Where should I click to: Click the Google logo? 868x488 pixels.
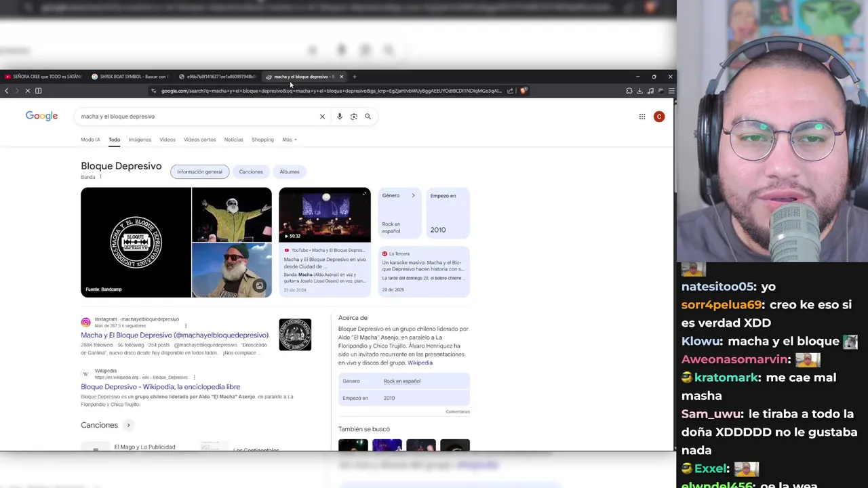pos(41,116)
